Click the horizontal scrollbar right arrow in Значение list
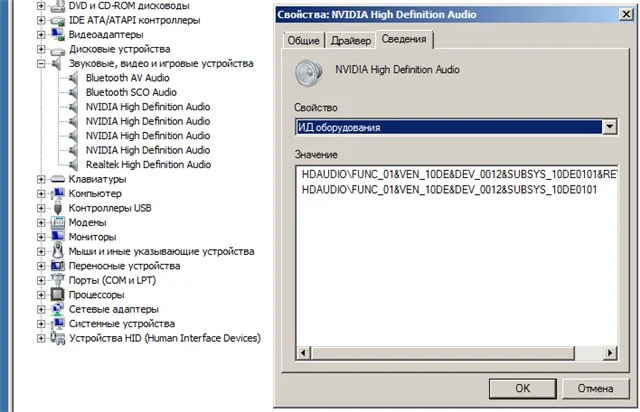Image resolution: width=640 pixels, height=412 pixels. coord(610,353)
